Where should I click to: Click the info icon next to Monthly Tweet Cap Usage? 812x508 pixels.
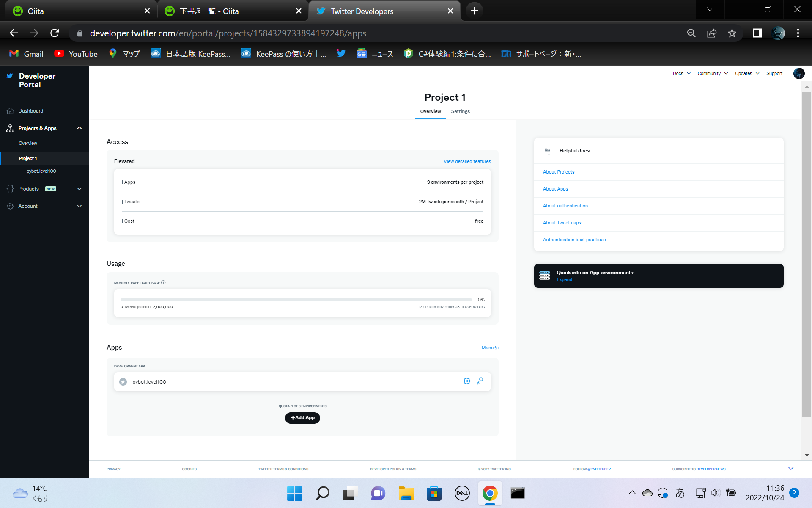click(163, 282)
